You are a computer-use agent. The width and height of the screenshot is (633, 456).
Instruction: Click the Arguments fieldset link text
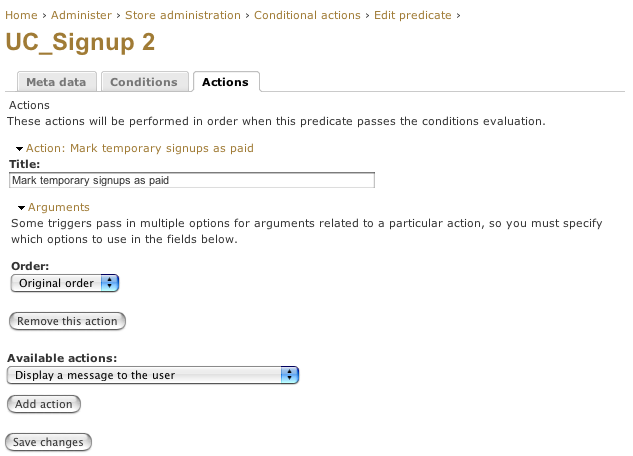[59, 207]
